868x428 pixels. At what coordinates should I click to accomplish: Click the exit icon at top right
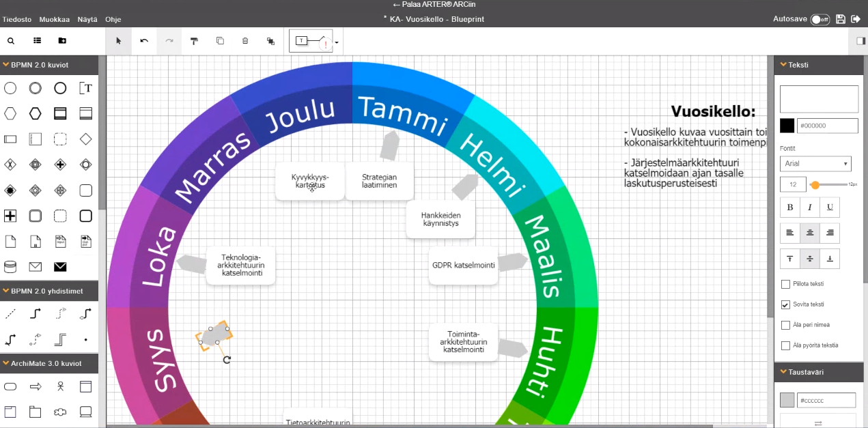pyautogui.click(x=856, y=19)
